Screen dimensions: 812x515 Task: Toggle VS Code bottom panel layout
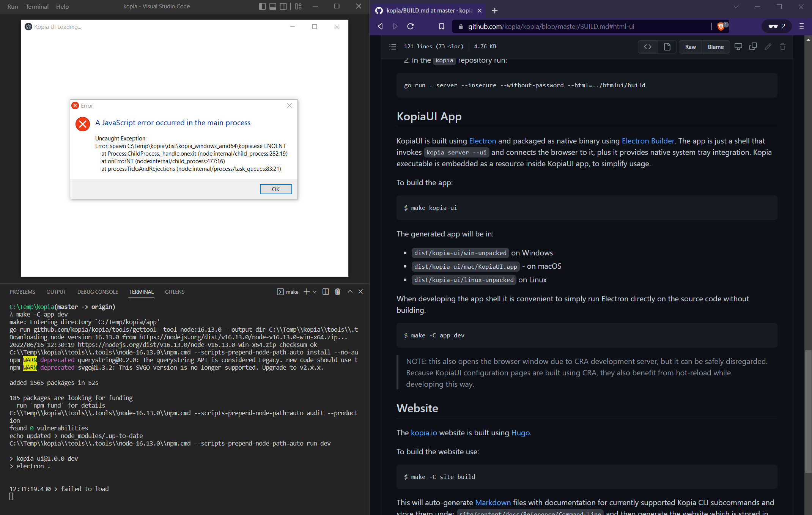(273, 6)
